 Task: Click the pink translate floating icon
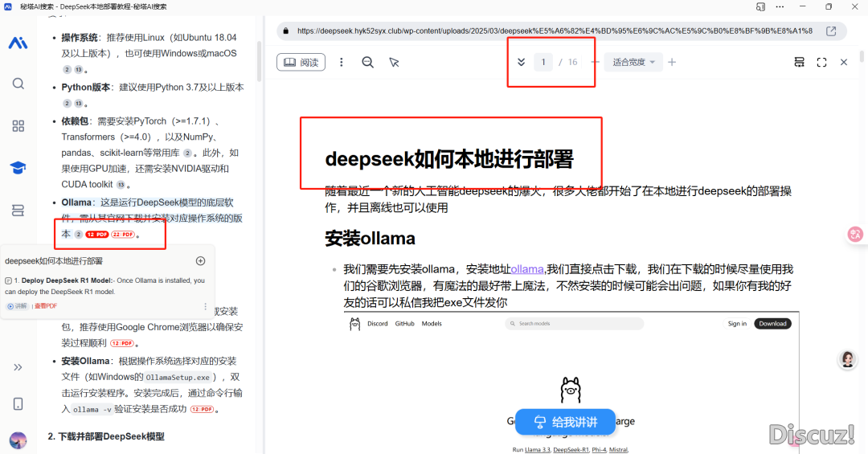[x=855, y=234]
